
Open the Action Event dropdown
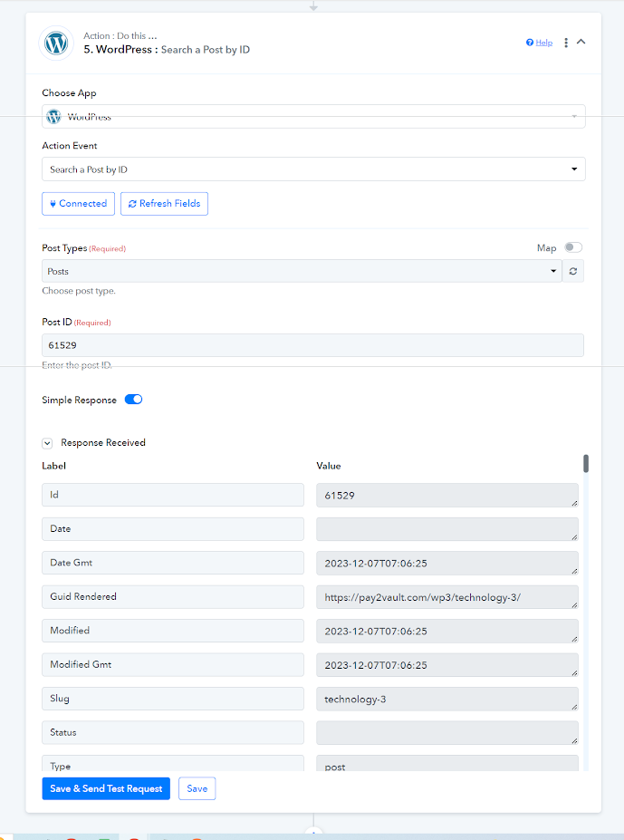(x=313, y=169)
